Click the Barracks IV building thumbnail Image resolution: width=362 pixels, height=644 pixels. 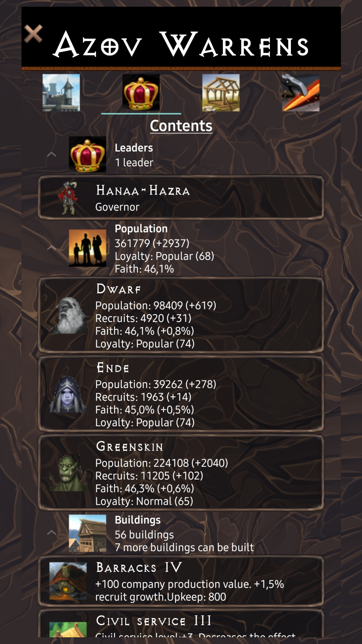point(68,581)
